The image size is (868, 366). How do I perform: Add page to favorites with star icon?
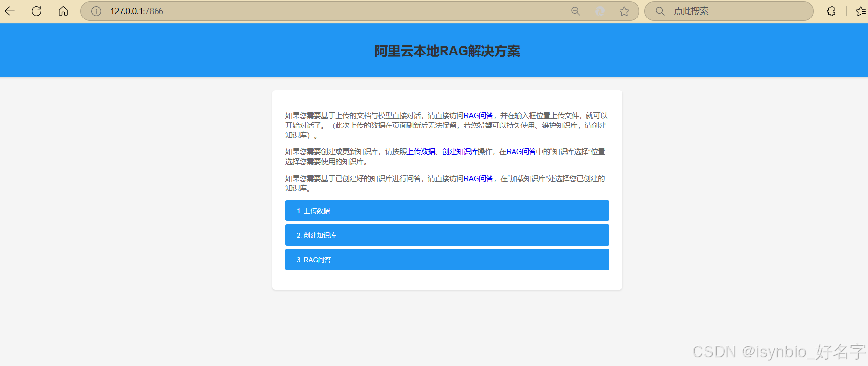[x=624, y=11]
